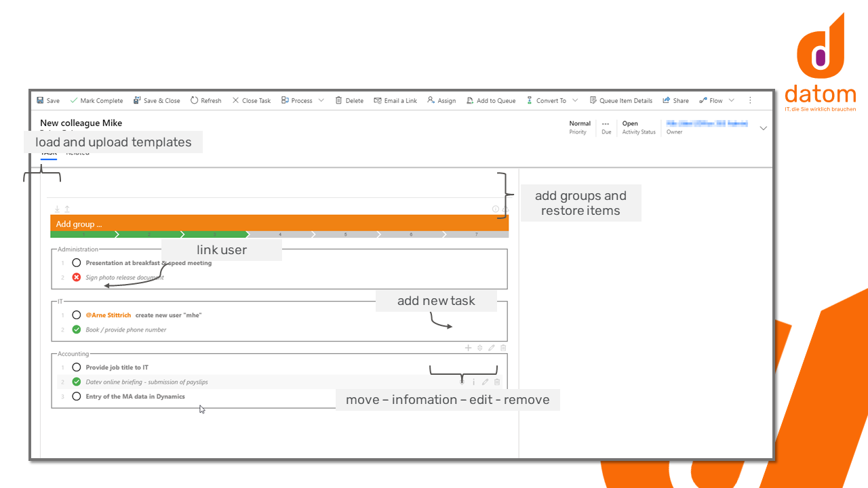Remove Accounting group with trash icon
The height and width of the screenshot is (488, 868).
click(503, 348)
